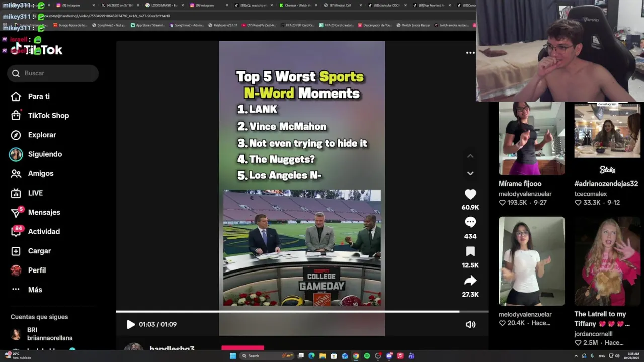Click the Actividad icon with 84 badge
Viewport: 644px width, 362px height.
(17, 231)
